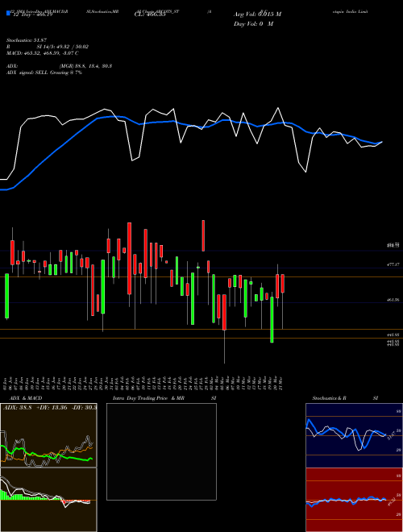Click the 'ADX signal: SELL Growing @ 7%' text
The height and width of the screenshot is (532, 403).
coord(44,73)
